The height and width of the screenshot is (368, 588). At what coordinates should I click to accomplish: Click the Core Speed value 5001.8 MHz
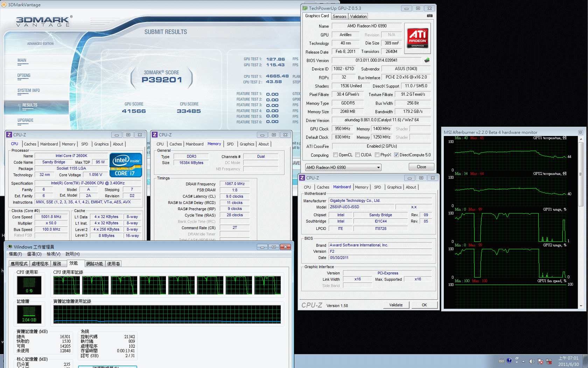click(x=51, y=217)
